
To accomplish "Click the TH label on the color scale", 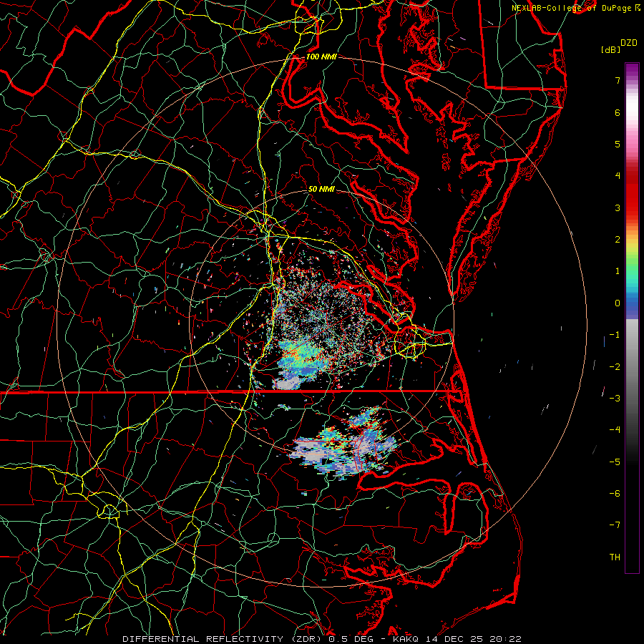I will 615,557.
